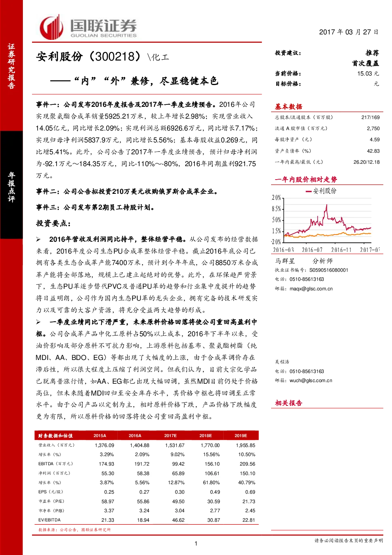The height and width of the screenshot is (555, 392).
Task: Click 2018E growth rate 61.80%
Action: (x=211, y=483)
